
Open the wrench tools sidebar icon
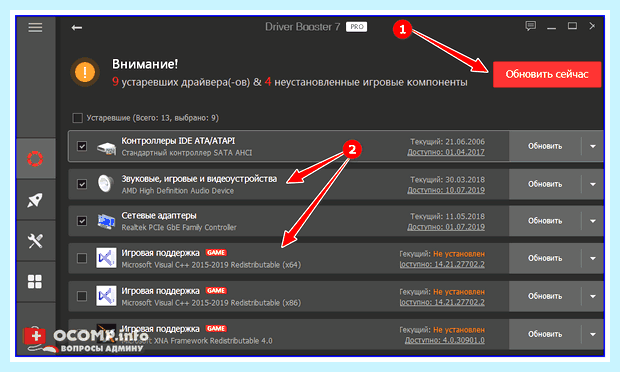pos(35,241)
